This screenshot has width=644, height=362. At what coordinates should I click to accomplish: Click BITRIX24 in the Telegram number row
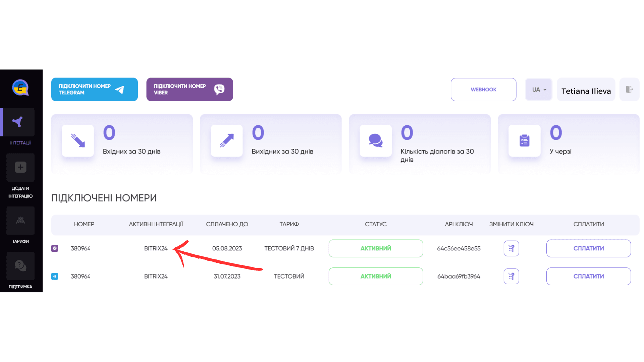(x=156, y=276)
